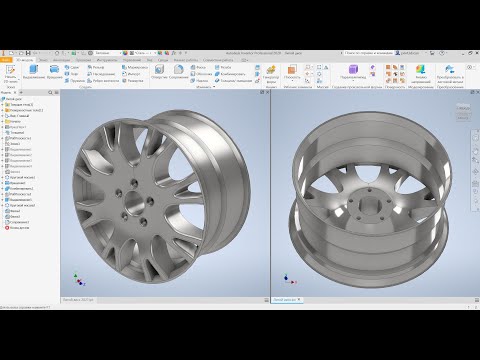Save file via quick access toolbar
The height and width of the screenshot is (360, 480).
28,53
